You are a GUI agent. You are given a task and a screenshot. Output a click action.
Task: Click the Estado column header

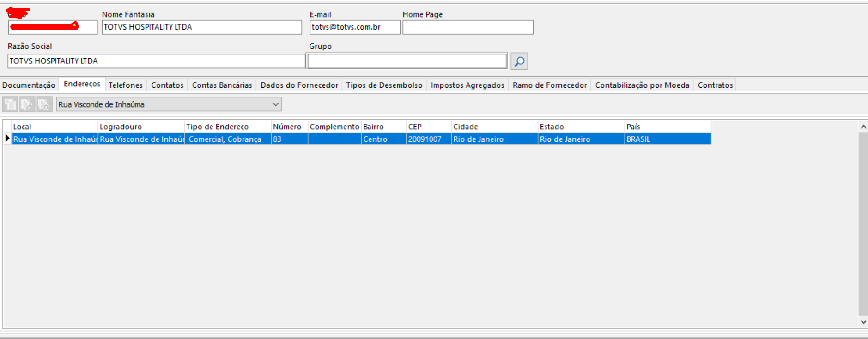point(581,127)
